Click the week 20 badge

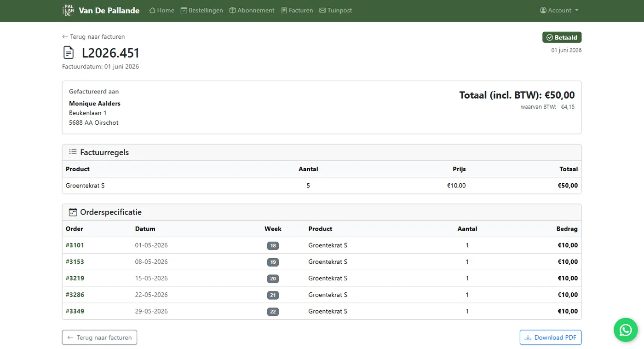pos(273,279)
